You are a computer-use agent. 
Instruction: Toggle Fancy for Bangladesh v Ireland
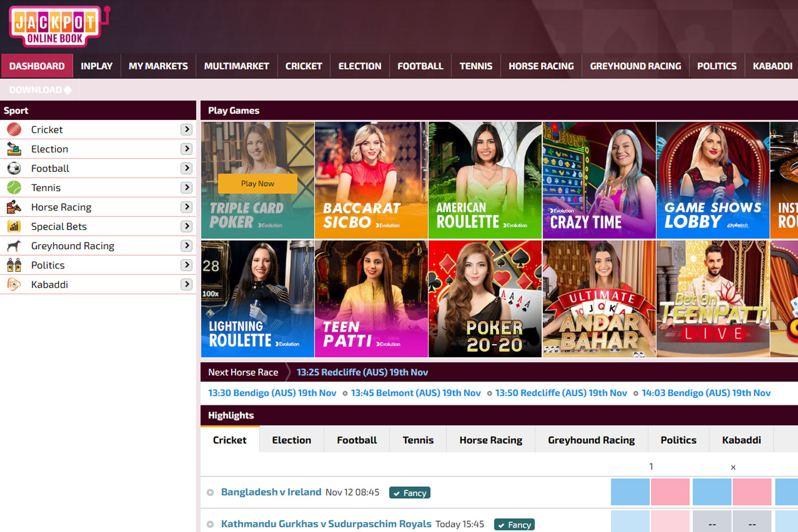(x=409, y=493)
